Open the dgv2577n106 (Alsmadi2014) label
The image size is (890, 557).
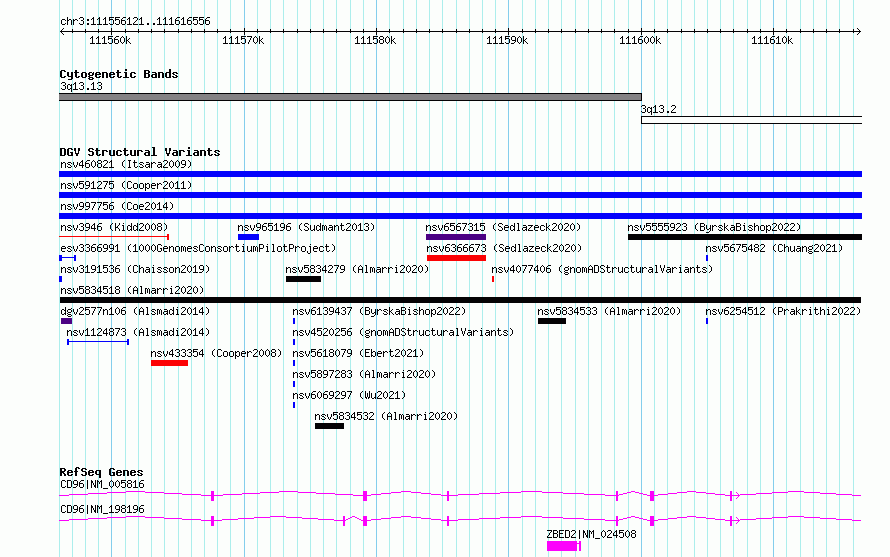[135, 311]
